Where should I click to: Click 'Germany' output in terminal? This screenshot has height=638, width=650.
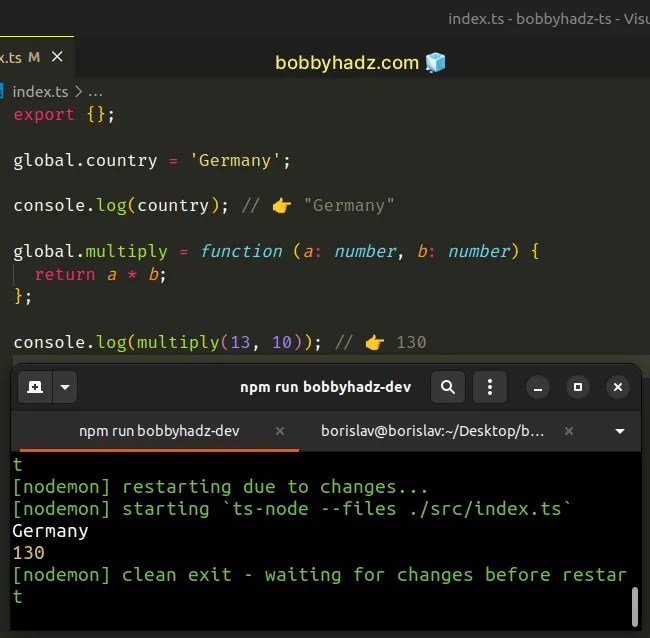pyautogui.click(x=50, y=531)
